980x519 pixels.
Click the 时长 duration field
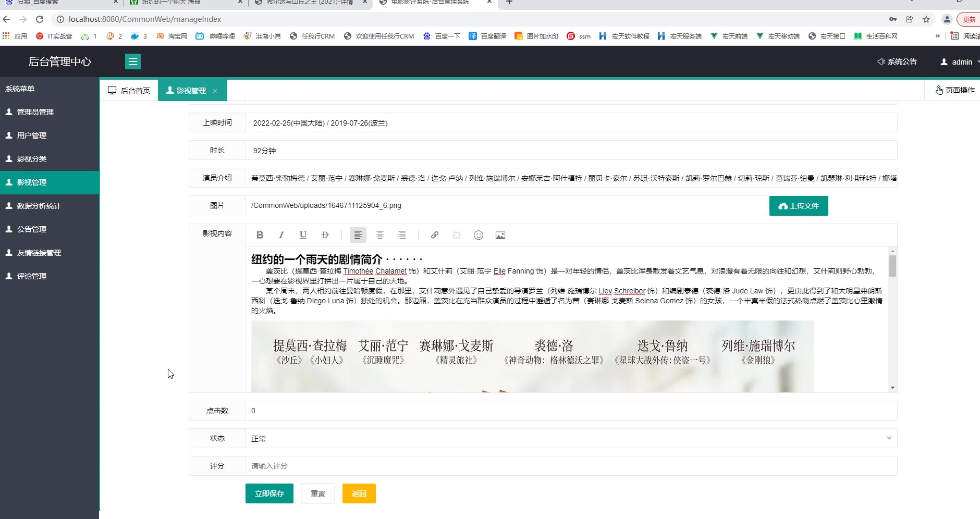point(571,150)
